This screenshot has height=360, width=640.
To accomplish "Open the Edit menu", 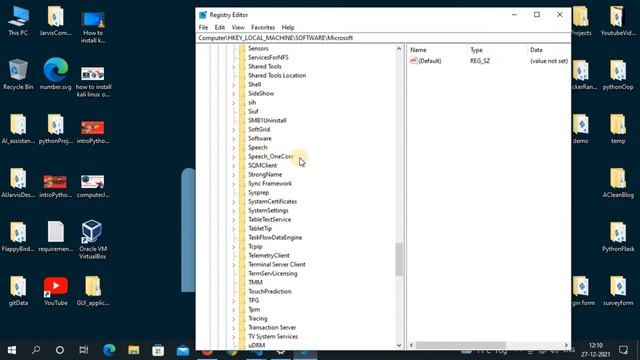I will [220, 27].
